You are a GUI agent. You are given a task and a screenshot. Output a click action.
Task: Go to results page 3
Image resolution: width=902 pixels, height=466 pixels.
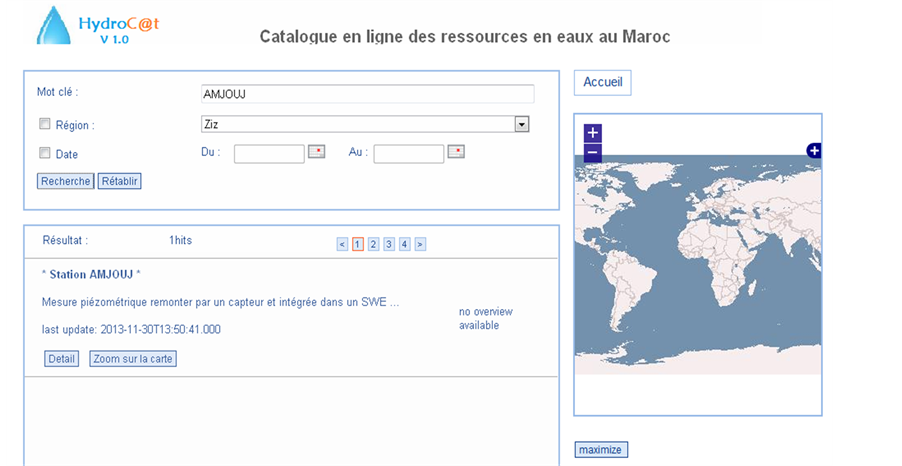click(x=389, y=244)
